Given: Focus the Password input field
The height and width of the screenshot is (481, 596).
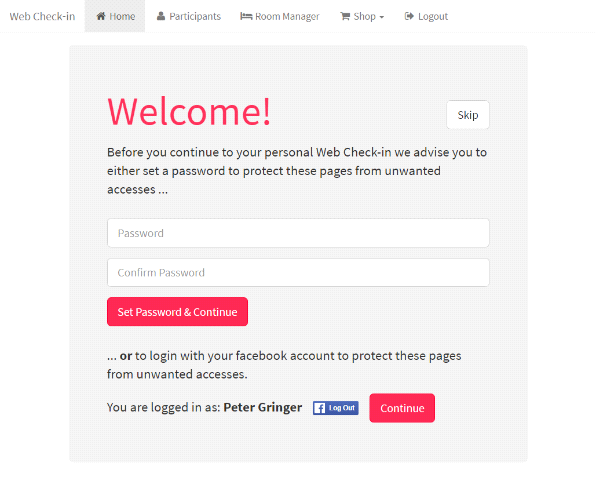Looking at the screenshot, I should click(x=298, y=233).
